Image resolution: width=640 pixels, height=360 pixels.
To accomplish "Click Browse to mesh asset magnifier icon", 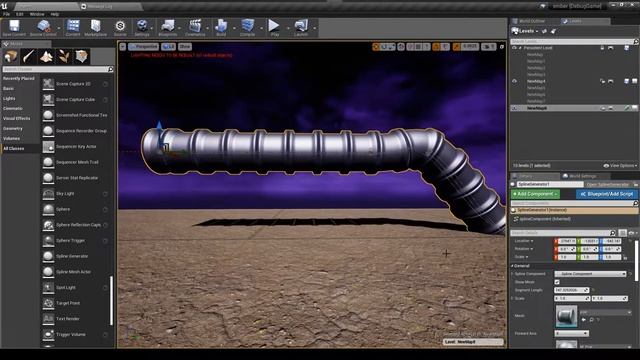I will (x=591, y=320).
